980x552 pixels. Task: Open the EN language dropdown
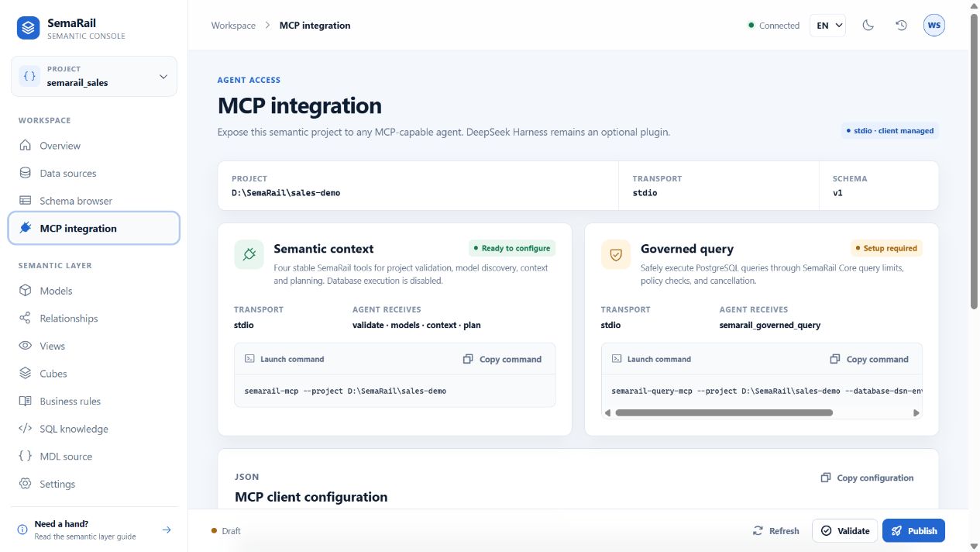(x=827, y=26)
